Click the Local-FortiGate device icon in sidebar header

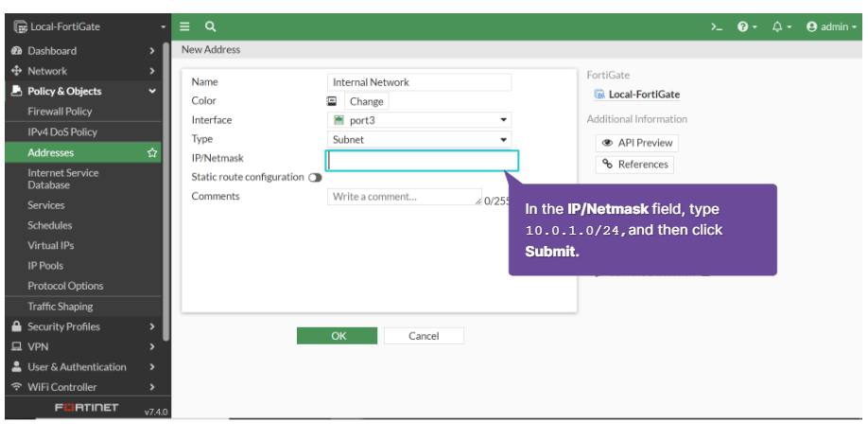click(21, 26)
